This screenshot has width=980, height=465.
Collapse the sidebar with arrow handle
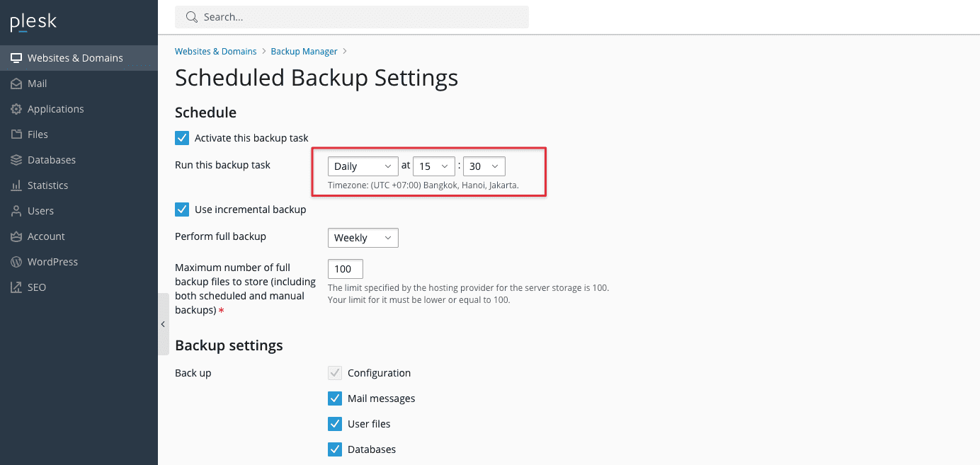[x=163, y=324]
